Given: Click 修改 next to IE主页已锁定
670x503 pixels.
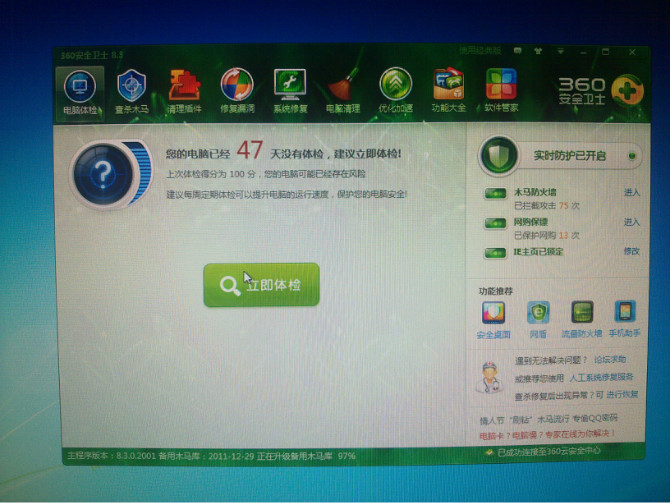Looking at the screenshot, I should [631, 252].
